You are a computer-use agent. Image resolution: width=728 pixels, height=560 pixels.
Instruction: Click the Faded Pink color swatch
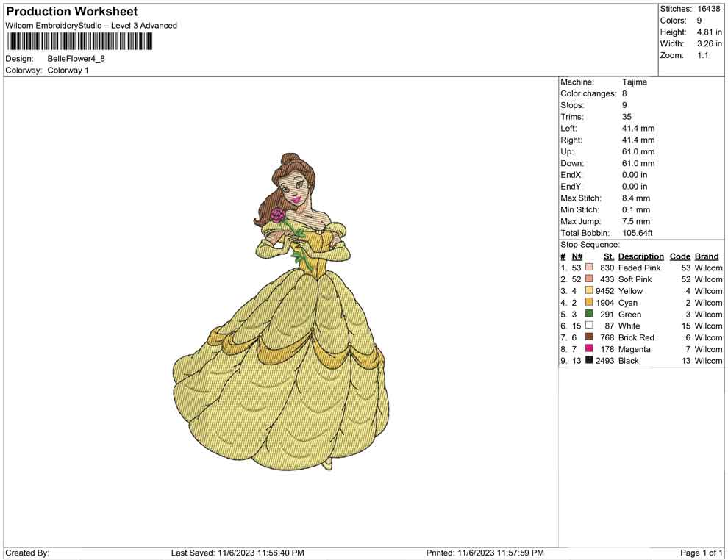coord(589,268)
